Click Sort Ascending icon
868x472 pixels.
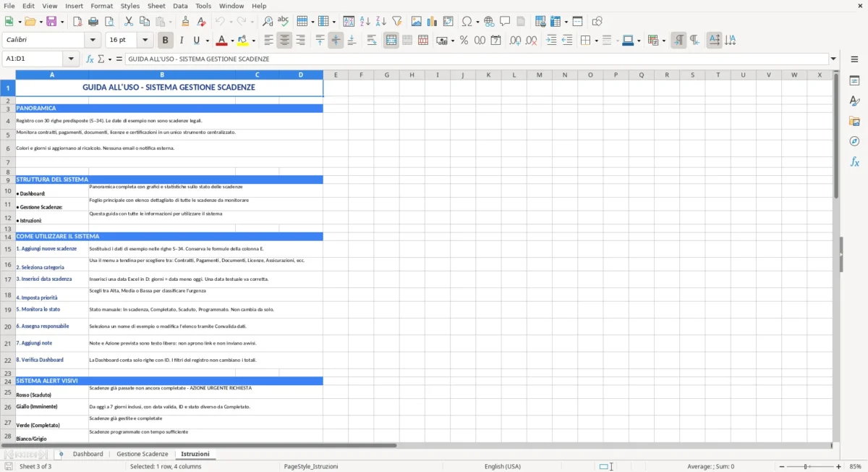click(x=365, y=22)
